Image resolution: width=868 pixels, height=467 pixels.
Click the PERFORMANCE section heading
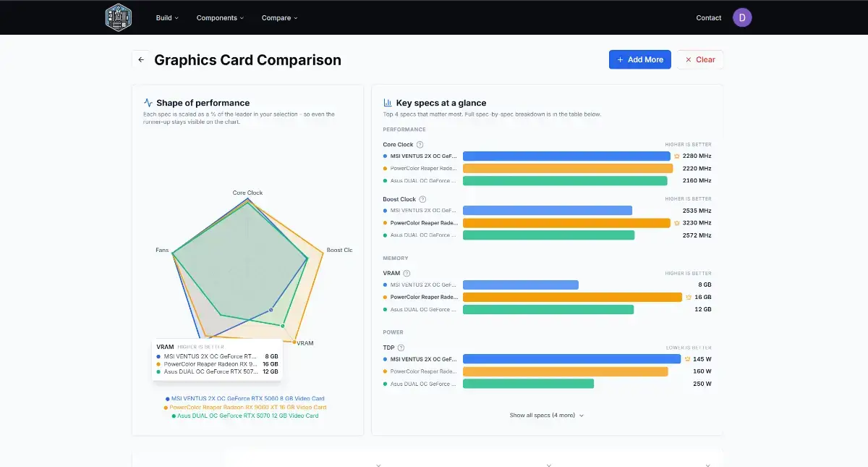point(404,130)
